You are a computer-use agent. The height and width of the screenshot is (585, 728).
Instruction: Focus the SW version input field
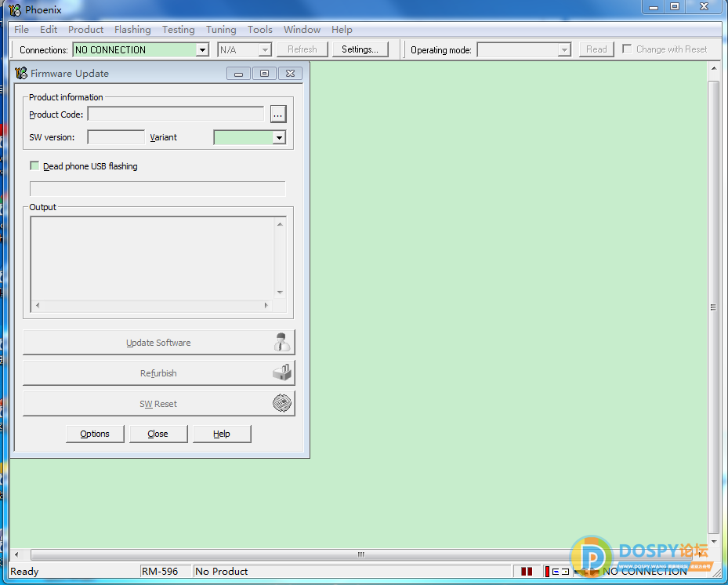tap(116, 137)
